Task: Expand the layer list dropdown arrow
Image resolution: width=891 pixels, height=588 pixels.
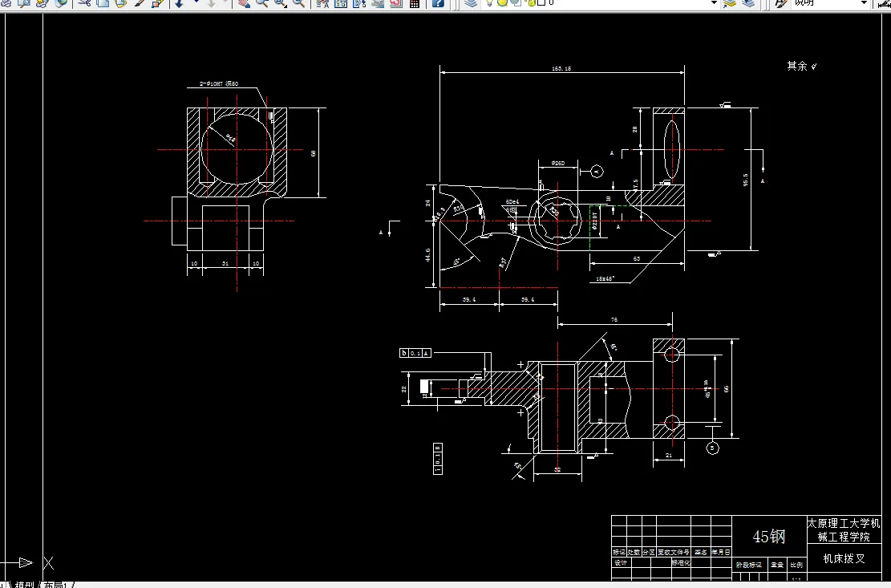Action: click(714, 3)
